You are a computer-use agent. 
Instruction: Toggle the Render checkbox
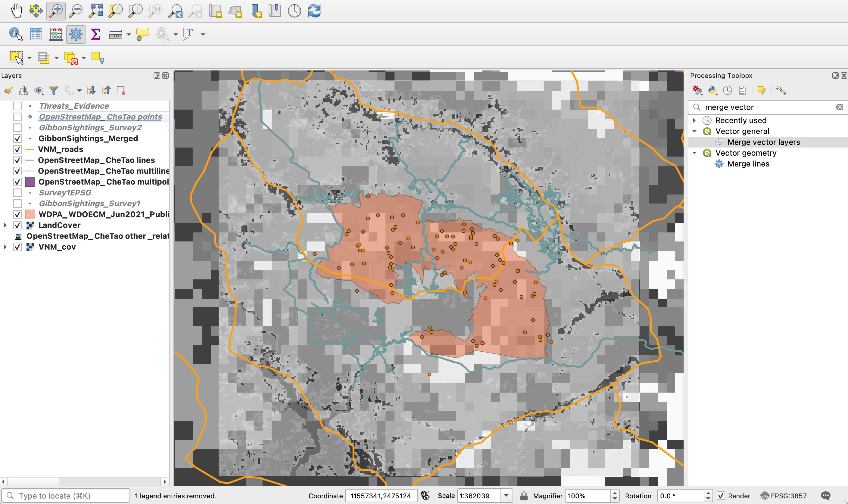(x=721, y=496)
